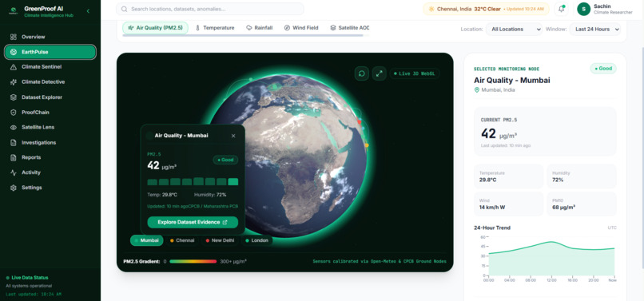Click the Sachin profile avatar
644x301 pixels.
(583, 9)
